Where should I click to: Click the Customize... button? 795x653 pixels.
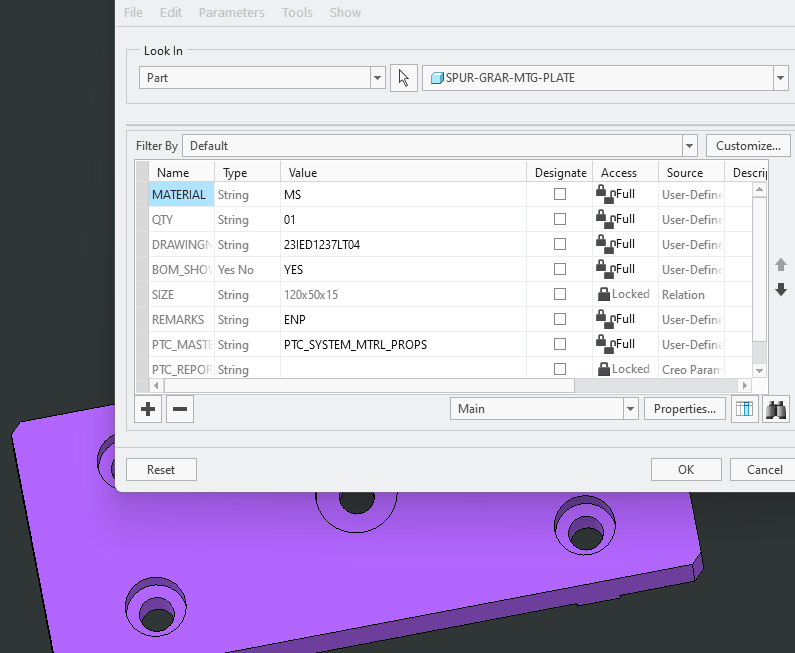pos(748,146)
